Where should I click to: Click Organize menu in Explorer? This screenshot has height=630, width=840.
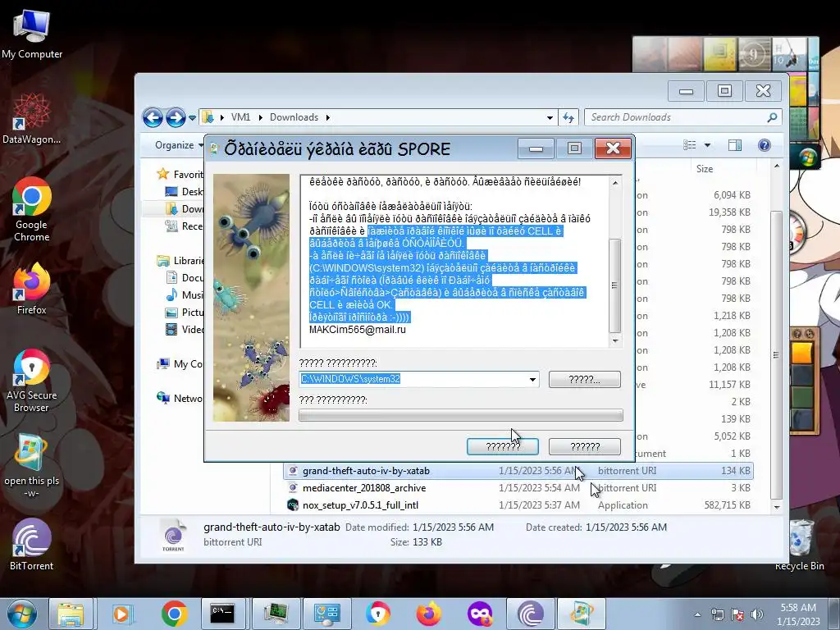coord(179,145)
